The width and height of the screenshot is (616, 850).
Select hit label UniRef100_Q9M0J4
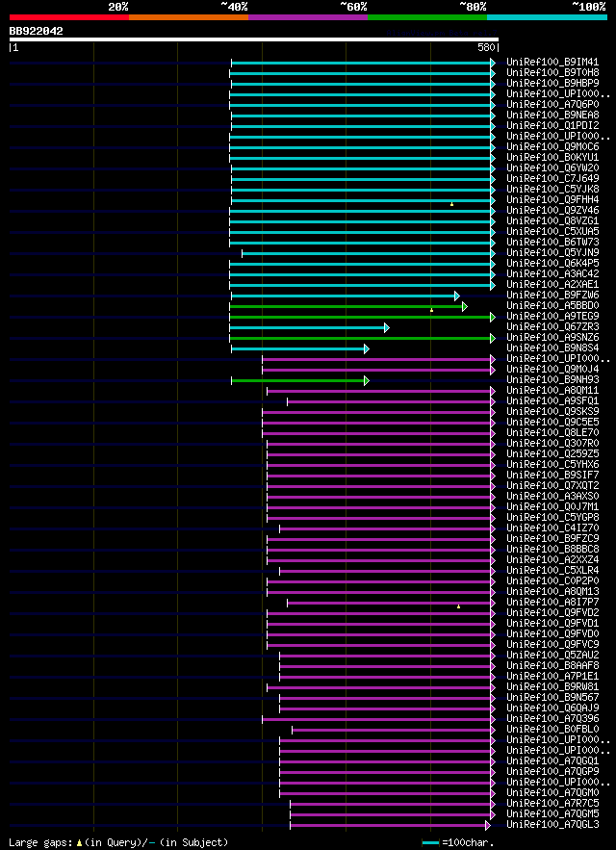tap(552, 371)
